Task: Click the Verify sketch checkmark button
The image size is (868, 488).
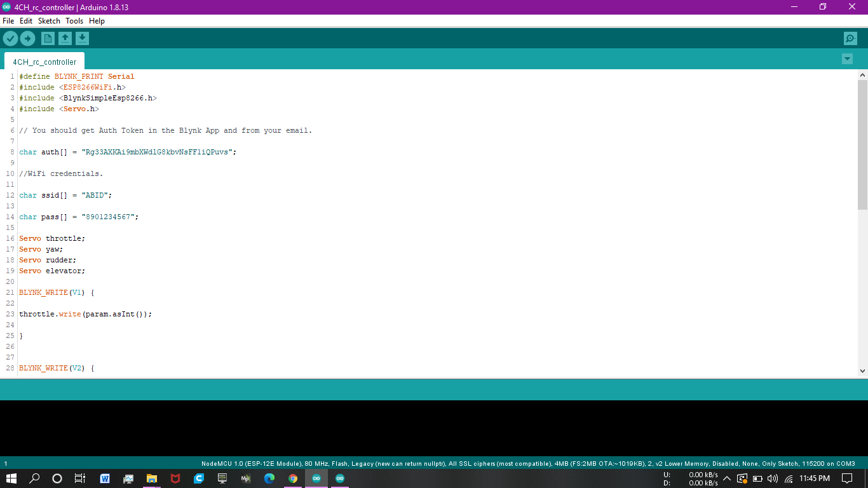Action: coord(10,39)
